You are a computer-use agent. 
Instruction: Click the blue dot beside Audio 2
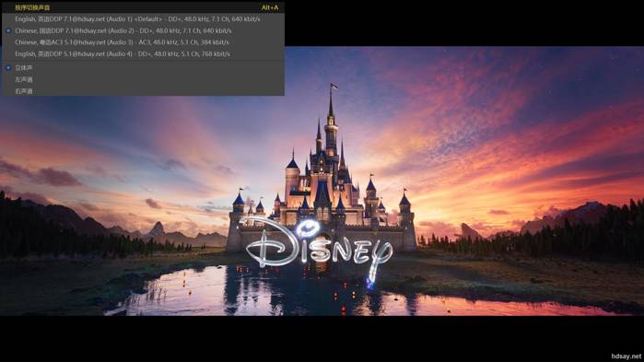tap(8, 30)
